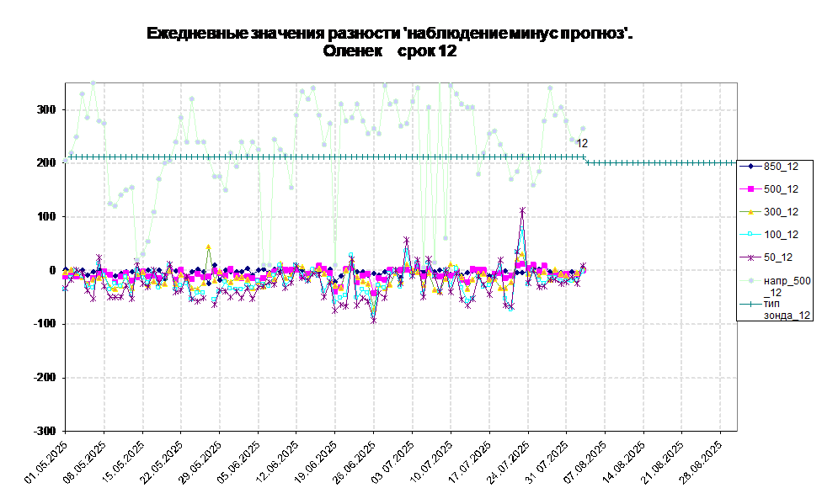Select the lowest purple dip in 50_12 series
The image size is (822, 504).
click(373, 321)
